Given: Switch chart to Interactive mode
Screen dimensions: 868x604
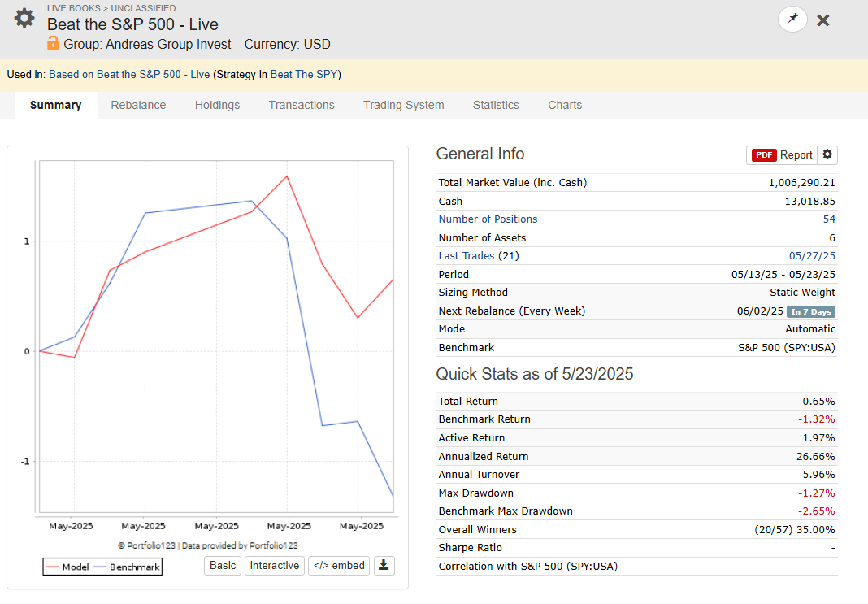Looking at the screenshot, I should click(x=275, y=565).
